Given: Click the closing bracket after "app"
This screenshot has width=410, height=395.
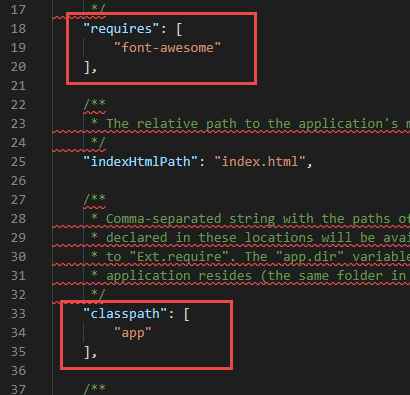Looking at the screenshot, I should [87, 352].
